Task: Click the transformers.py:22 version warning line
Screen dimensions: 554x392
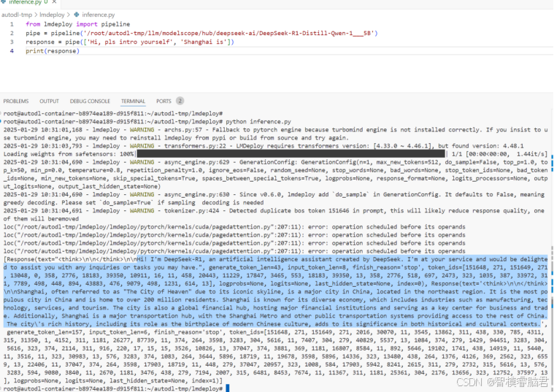Action: click(x=263, y=146)
